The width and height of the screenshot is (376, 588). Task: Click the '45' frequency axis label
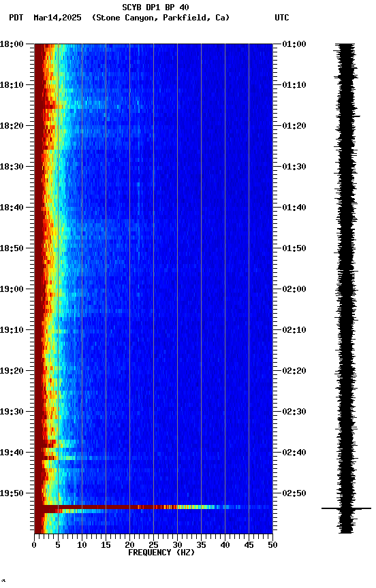(249, 545)
